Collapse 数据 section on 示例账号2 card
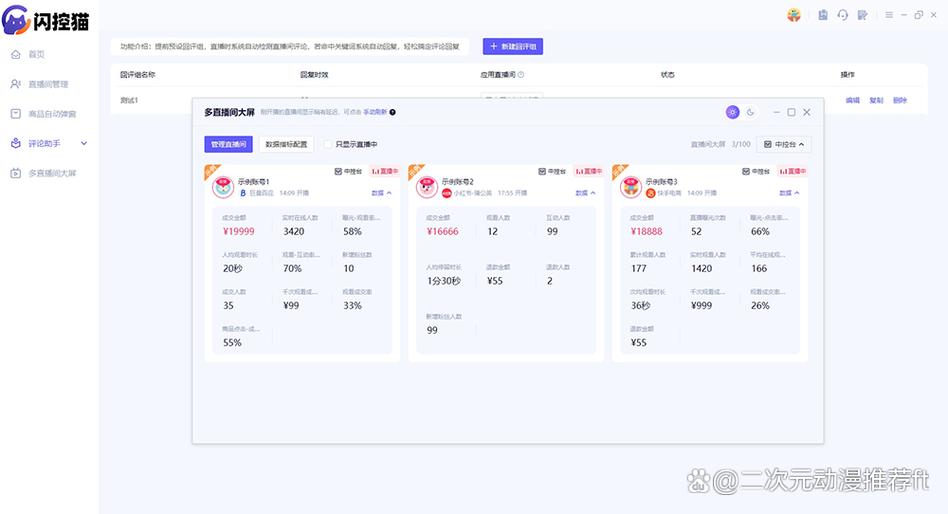This screenshot has height=514, width=948. pos(585,193)
